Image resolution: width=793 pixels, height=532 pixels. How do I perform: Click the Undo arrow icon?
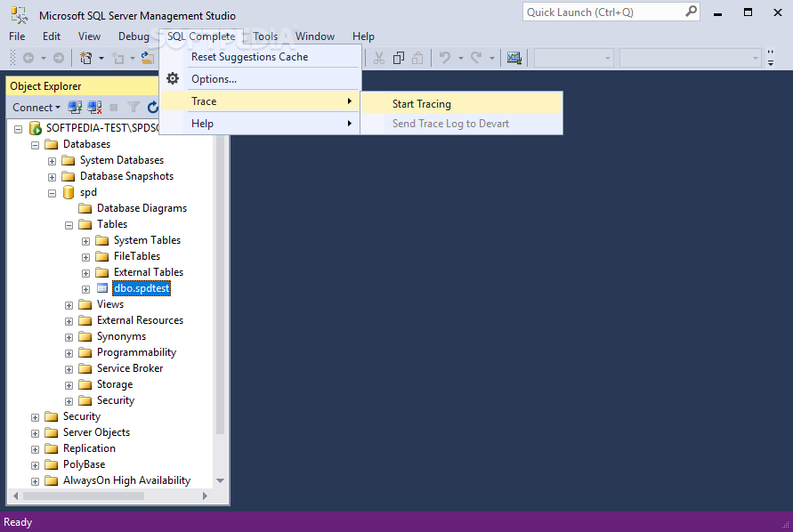pos(445,58)
